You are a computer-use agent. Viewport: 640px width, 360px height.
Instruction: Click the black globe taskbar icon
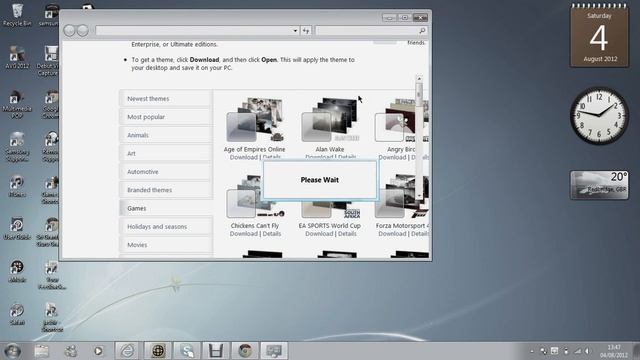tap(158, 351)
